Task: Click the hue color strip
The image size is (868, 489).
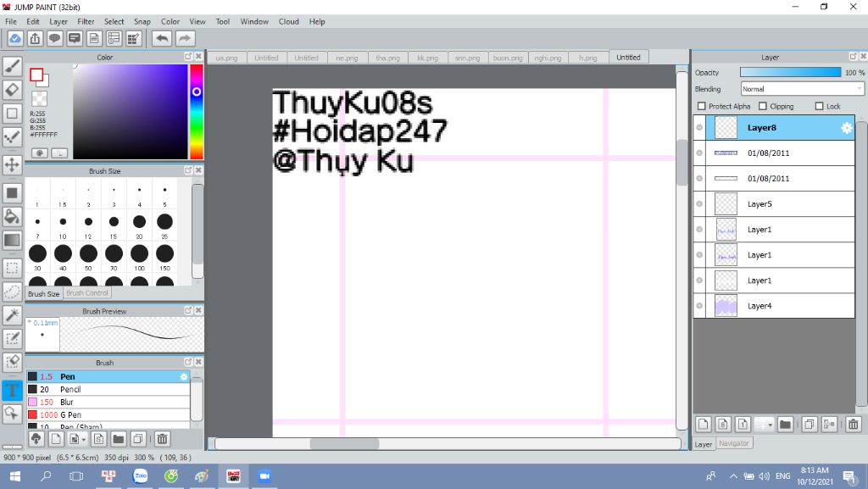Action: [x=197, y=112]
